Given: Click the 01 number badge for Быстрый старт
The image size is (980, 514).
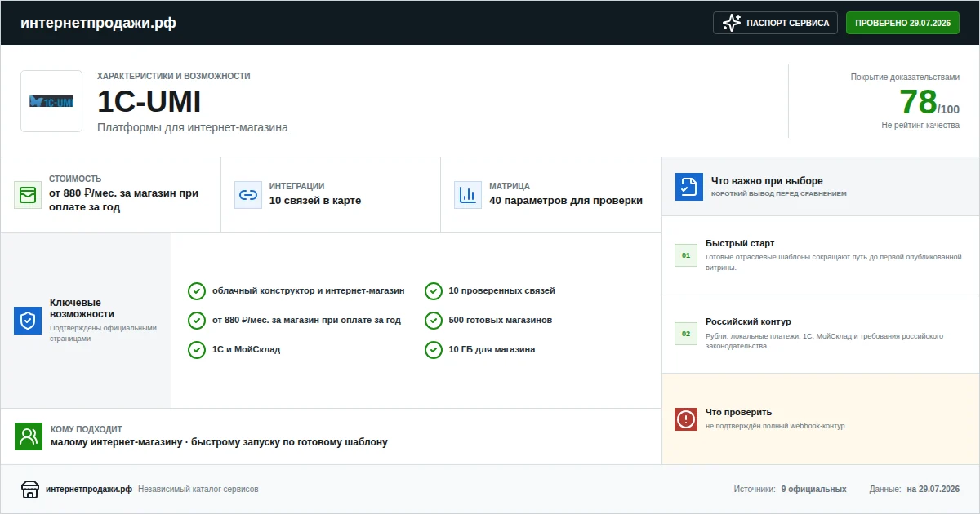Looking at the screenshot, I should point(686,255).
